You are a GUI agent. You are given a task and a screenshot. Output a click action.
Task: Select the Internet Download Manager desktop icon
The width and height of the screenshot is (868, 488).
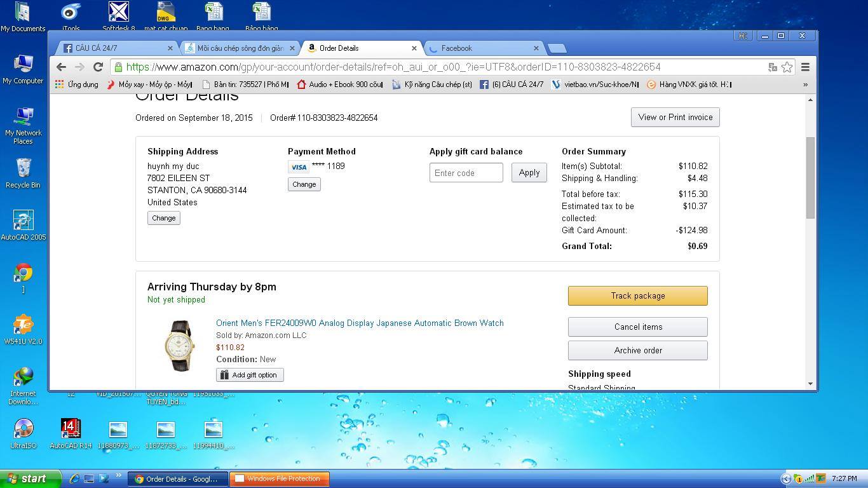tap(23, 386)
